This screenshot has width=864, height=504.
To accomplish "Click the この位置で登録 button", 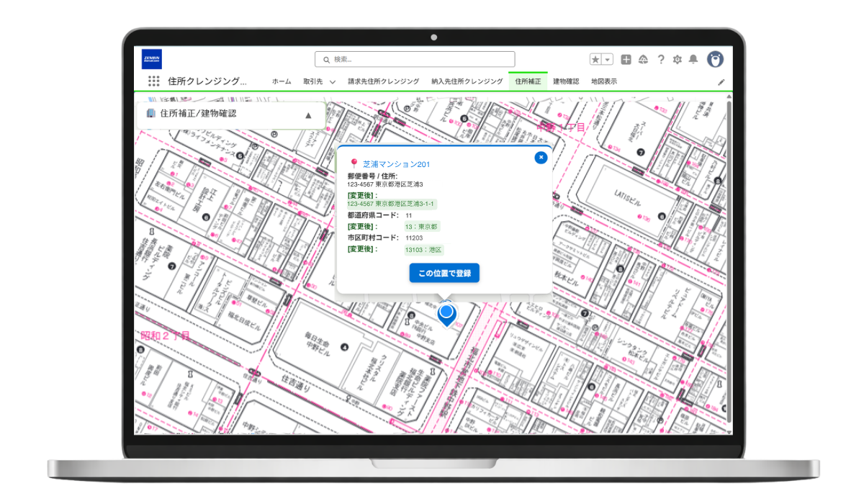I will click(x=444, y=273).
